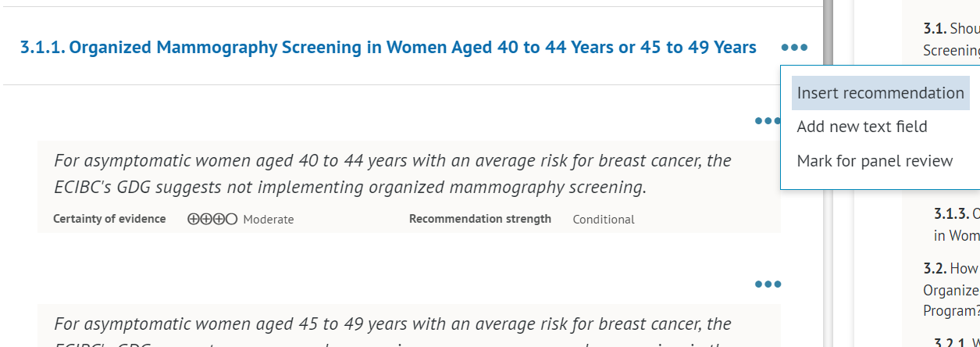Open the three-dot menu beside section 3.1.1 heading

794,48
